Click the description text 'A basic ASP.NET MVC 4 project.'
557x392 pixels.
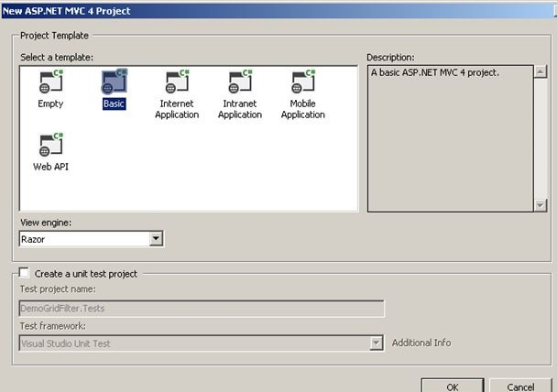coord(435,72)
